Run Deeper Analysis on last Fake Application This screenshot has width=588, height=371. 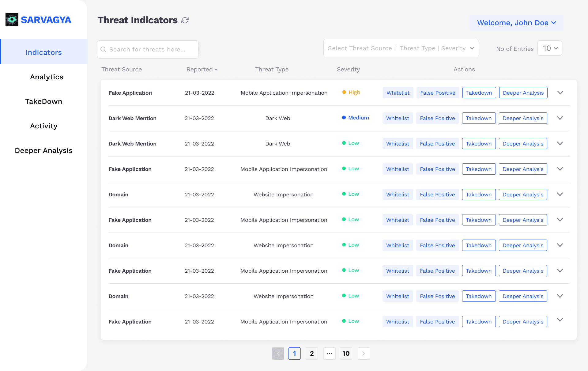[523, 322]
